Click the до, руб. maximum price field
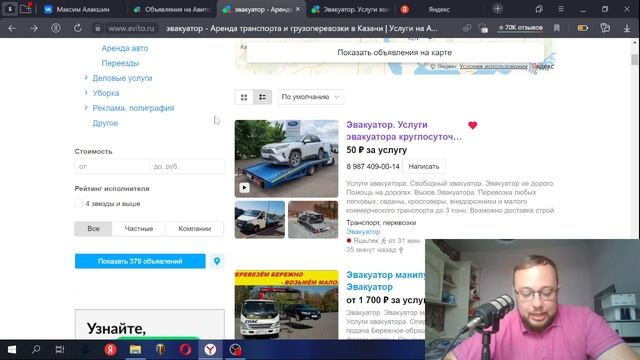Screen dimensions: 640x360 [187, 167]
